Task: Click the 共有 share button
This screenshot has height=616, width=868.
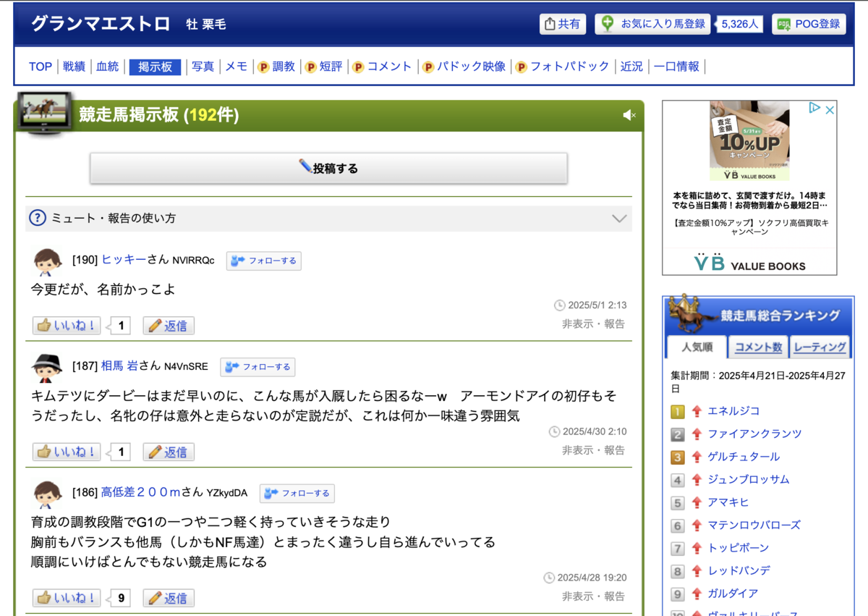Action: pyautogui.click(x=563, y=24)
